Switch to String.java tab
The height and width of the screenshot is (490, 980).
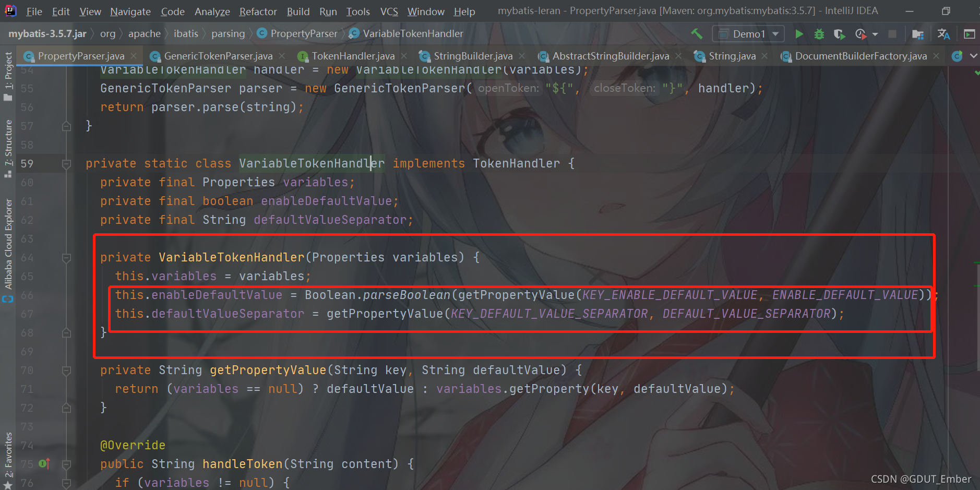732,56
